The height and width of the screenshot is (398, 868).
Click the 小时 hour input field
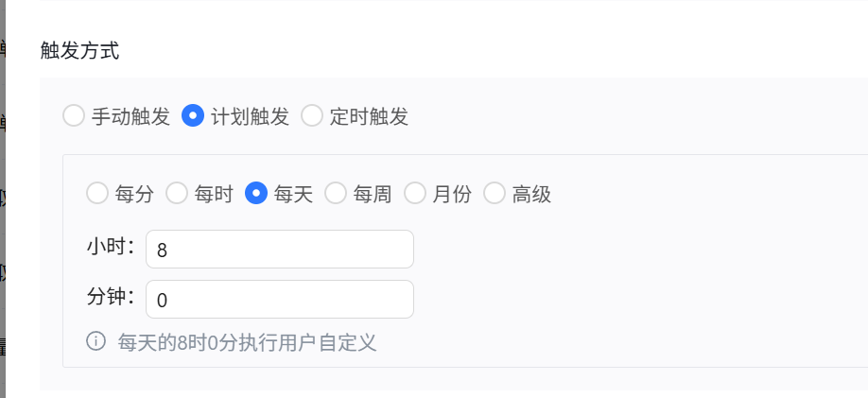[279, 250]
